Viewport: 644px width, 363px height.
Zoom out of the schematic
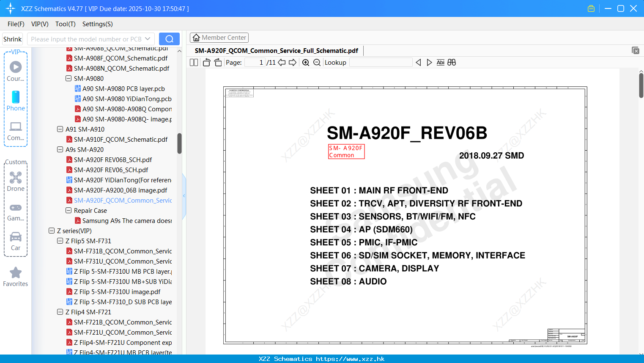(317, 63)
